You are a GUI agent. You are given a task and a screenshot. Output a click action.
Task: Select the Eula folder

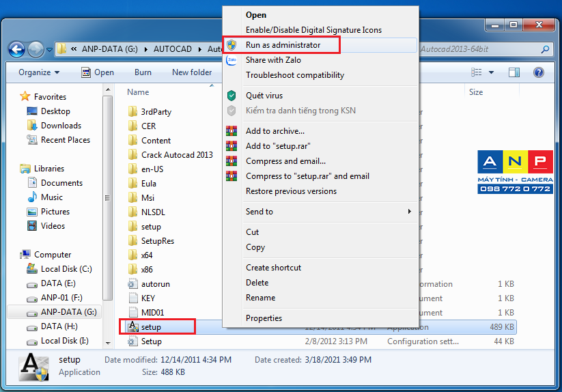[x=142, y=184]
